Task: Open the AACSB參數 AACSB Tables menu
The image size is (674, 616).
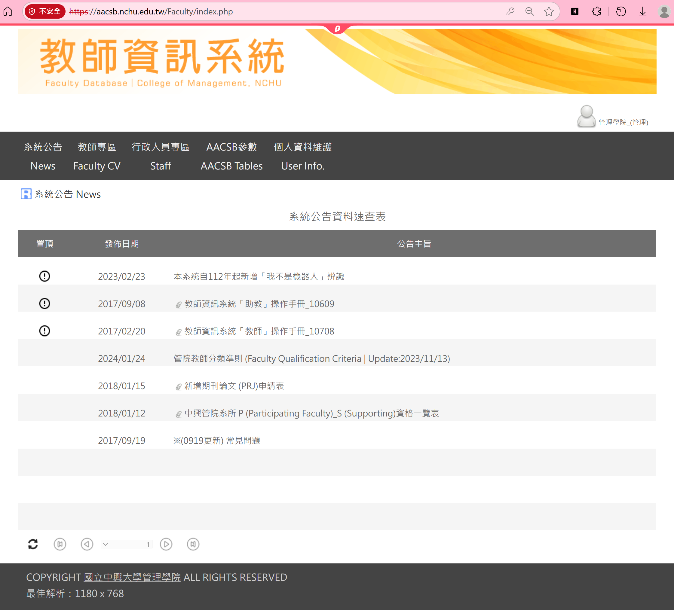Action: pos(232,156)
